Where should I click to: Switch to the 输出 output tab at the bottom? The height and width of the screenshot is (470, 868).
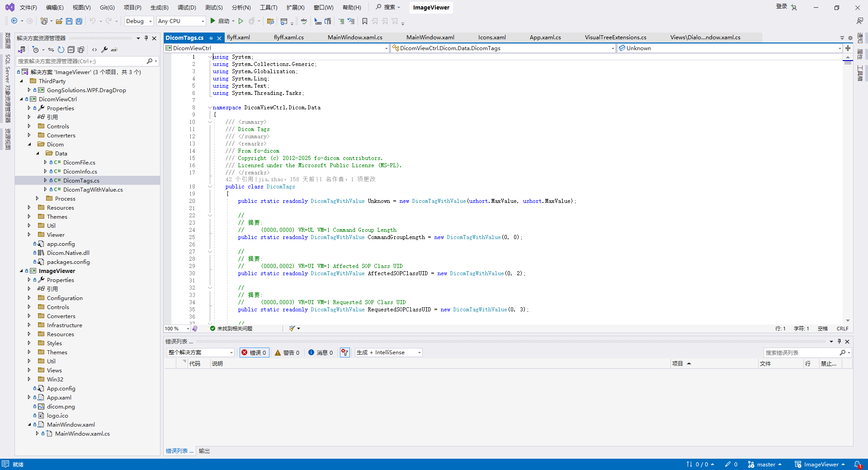204,451
